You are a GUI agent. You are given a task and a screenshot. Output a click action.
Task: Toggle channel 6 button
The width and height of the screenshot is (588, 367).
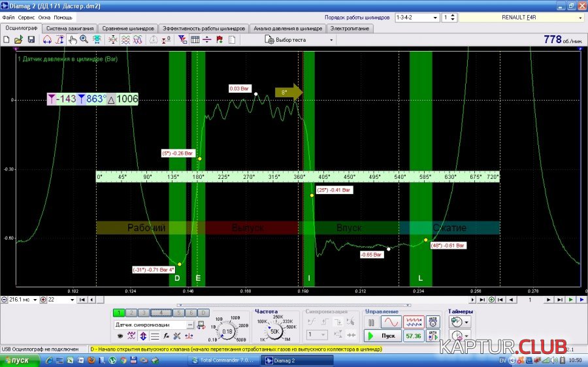coord(191,313)
